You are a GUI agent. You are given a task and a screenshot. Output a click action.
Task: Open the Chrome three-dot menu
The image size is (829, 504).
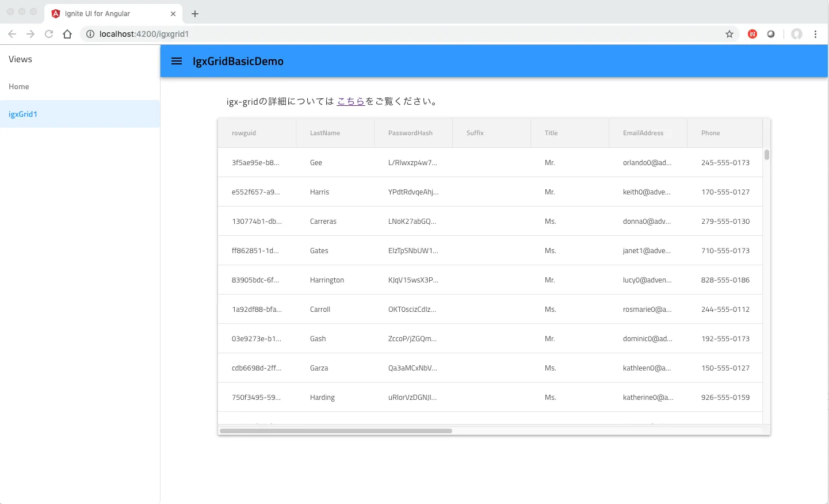(815, 34)
